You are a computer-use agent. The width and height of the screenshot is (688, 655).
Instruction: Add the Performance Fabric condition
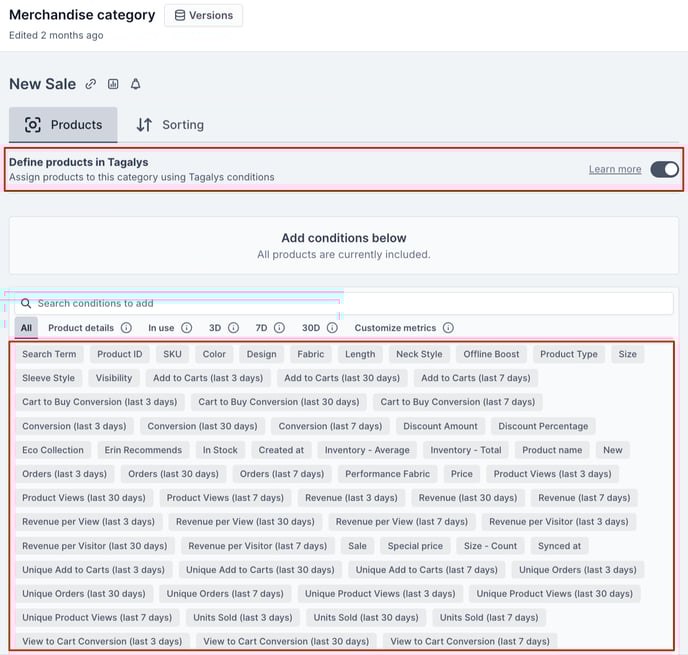[x=388, y=474]
